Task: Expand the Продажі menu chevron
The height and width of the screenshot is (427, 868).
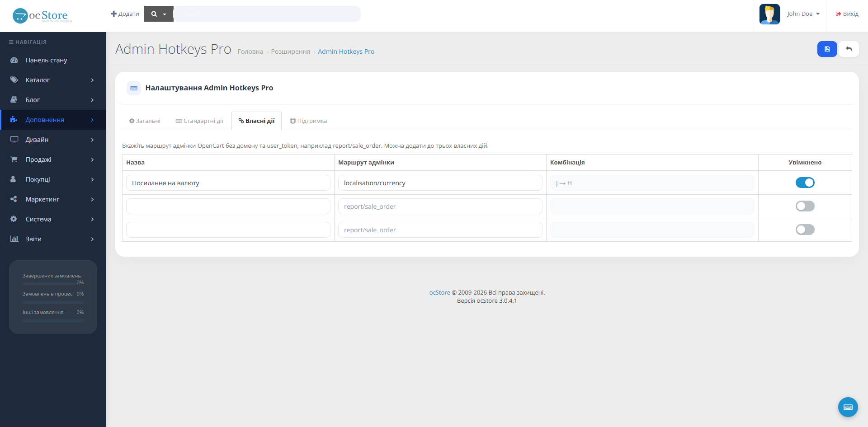Action: click(x=92, y=160)
